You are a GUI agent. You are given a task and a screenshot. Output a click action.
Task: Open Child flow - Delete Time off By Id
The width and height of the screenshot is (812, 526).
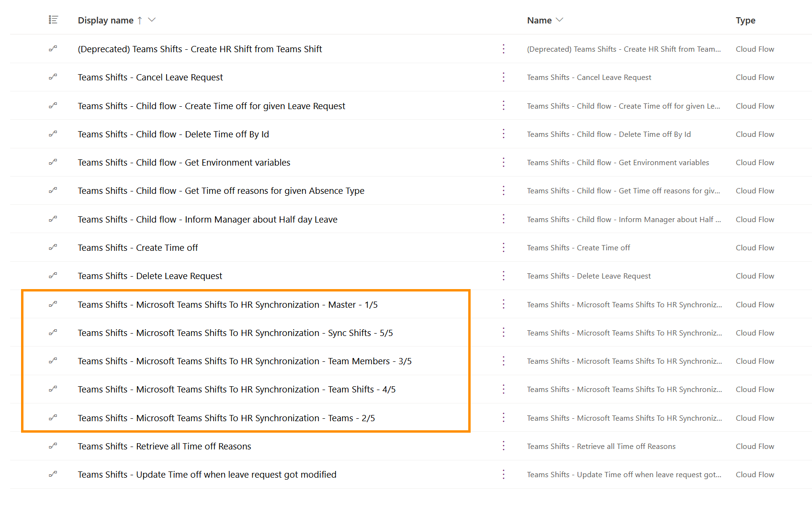click(173, 134)
